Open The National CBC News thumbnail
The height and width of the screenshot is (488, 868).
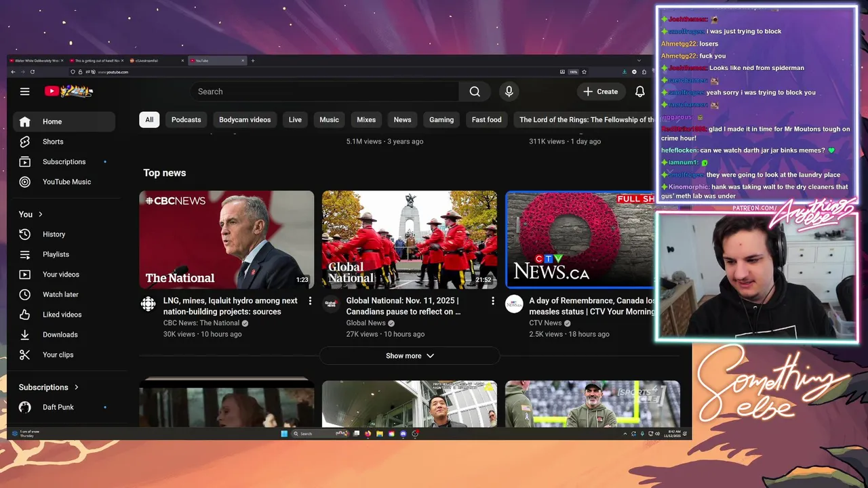[x=226, y=240]
